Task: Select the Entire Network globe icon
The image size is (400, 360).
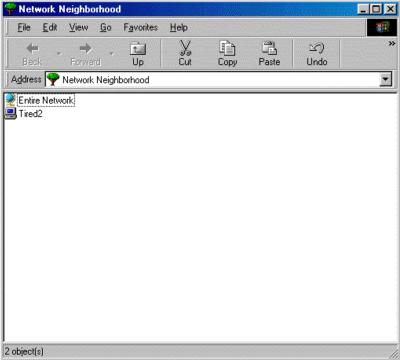Action: coord(10,100)
